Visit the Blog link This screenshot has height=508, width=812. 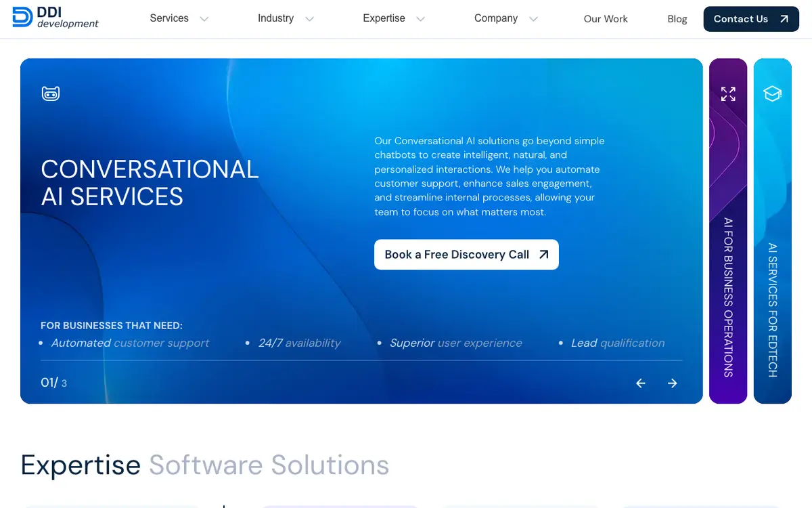(x=677, y=19)
